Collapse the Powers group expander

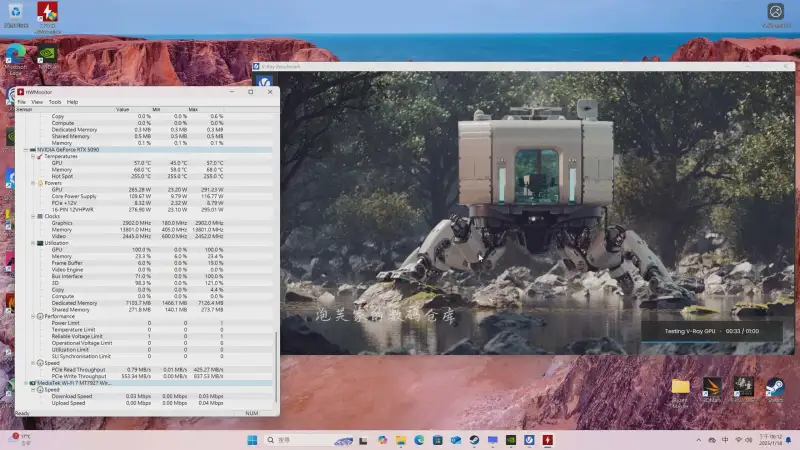click(33, 183)
